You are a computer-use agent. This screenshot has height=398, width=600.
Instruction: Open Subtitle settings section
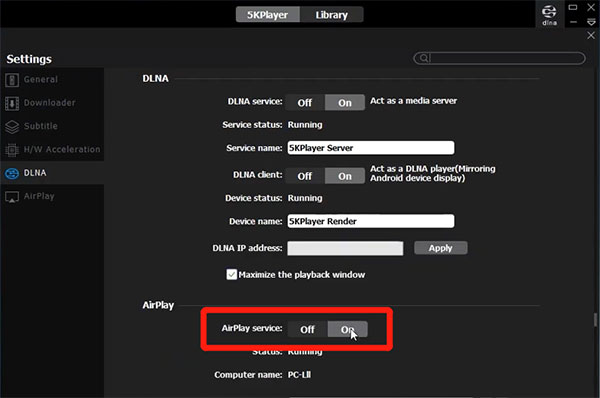click(x=52, y=126)
